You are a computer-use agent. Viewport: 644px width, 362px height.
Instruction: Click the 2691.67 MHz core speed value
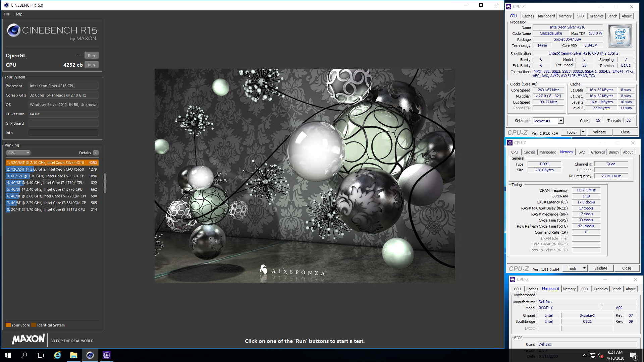click(548, 90)
